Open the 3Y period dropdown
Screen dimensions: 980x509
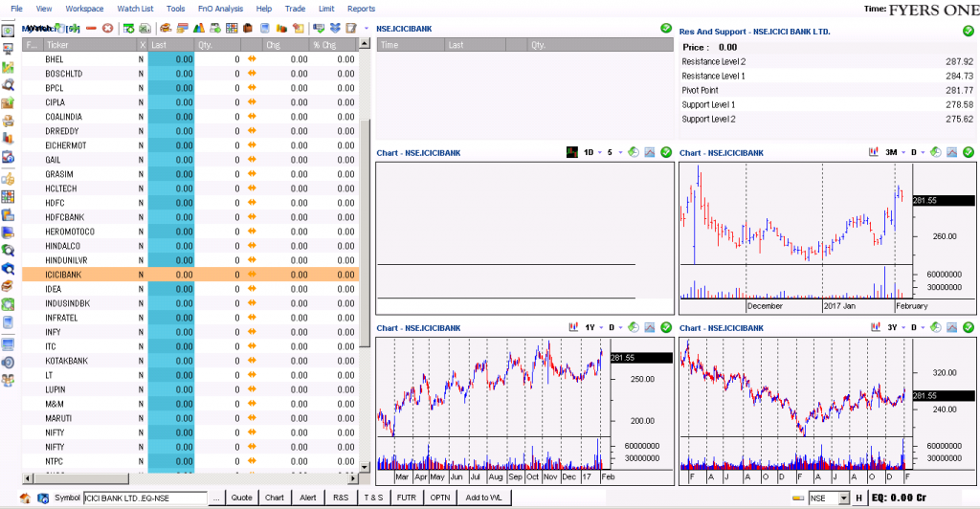coord(902,327)
